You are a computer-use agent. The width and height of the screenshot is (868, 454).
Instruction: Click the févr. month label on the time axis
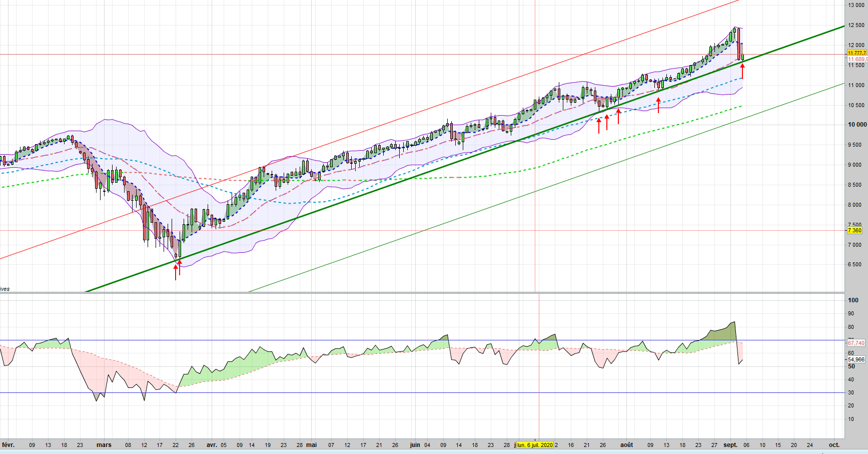(9, 445)
